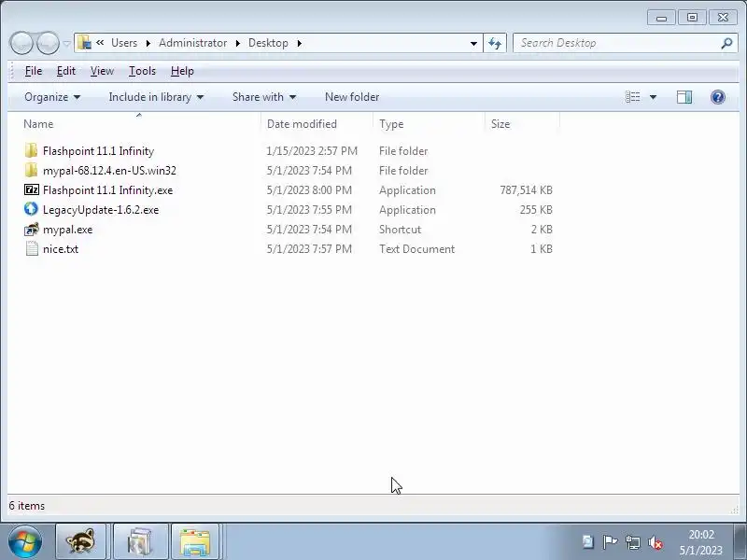Viewport: 747px width, 560px height.
Task: Click the muted volume tray icon
Action: [x=655, y=542]
